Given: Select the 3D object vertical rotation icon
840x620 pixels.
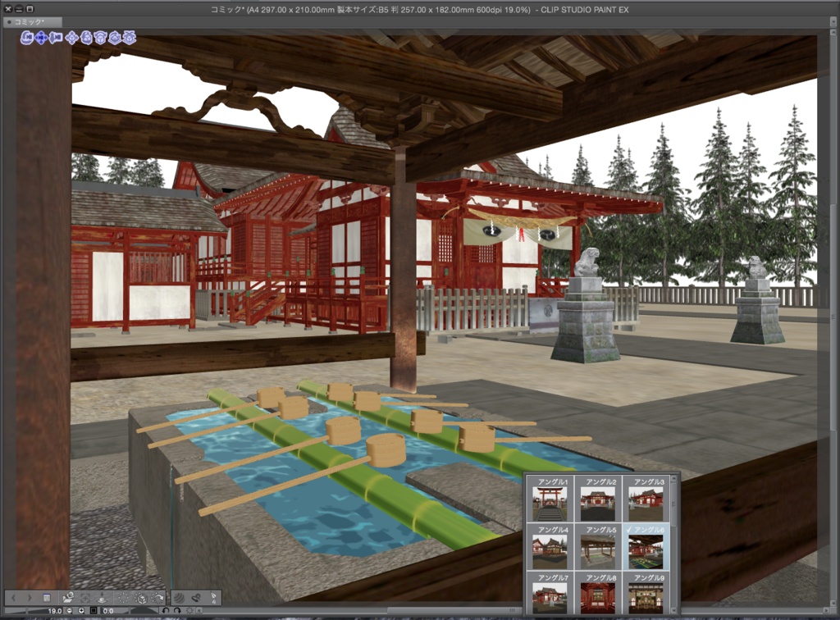Looking at the screenshot, I should 101,39.
